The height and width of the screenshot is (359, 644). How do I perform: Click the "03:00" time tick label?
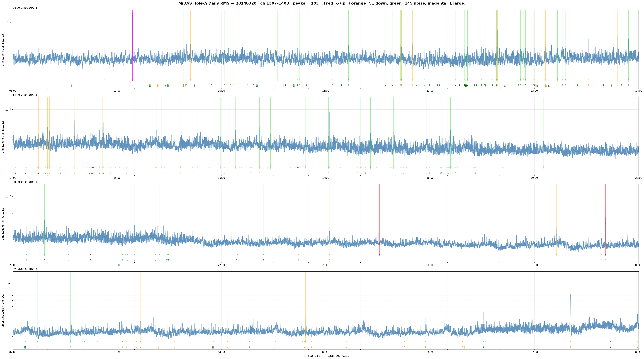(x=117, y=352)
